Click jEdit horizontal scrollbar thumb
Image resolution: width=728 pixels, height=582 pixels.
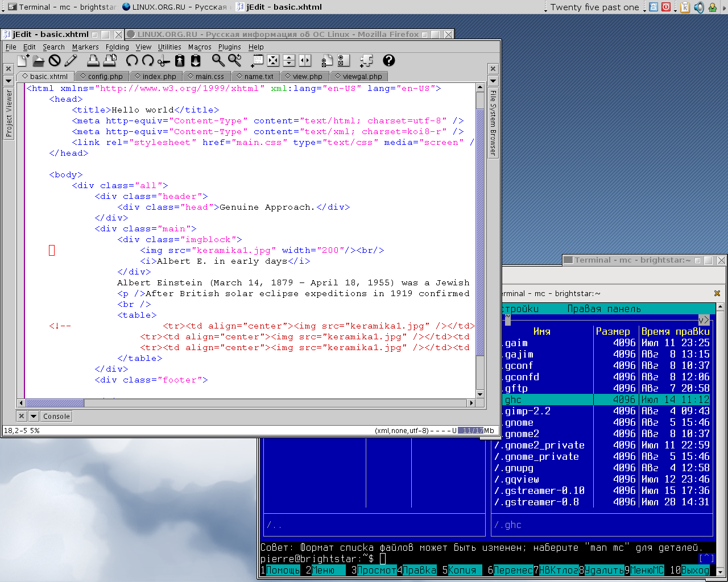click(x=55, y=403)
